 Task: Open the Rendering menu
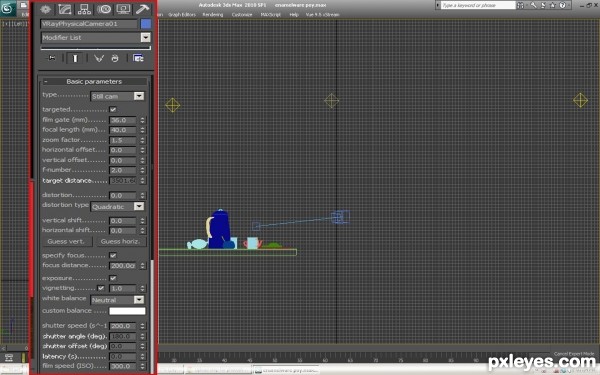(213, 15)
